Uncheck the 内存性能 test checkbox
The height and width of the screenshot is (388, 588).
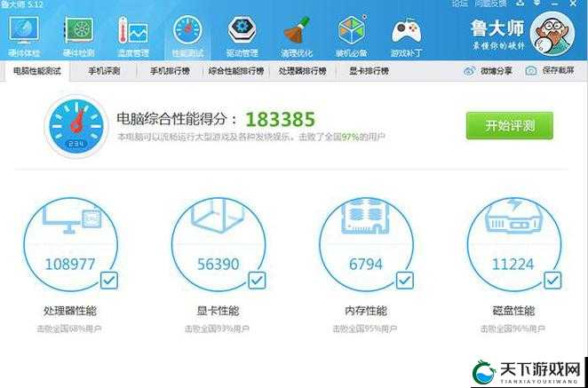click(x=405, y=280)
